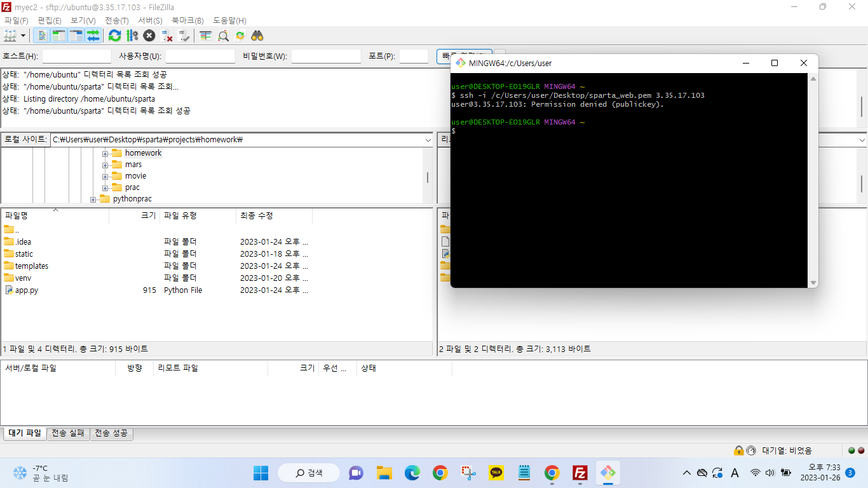Viewport: 868px width, 488px height.
Task: Sort local files by 파일 유형 column
Action: click(198, 216)
